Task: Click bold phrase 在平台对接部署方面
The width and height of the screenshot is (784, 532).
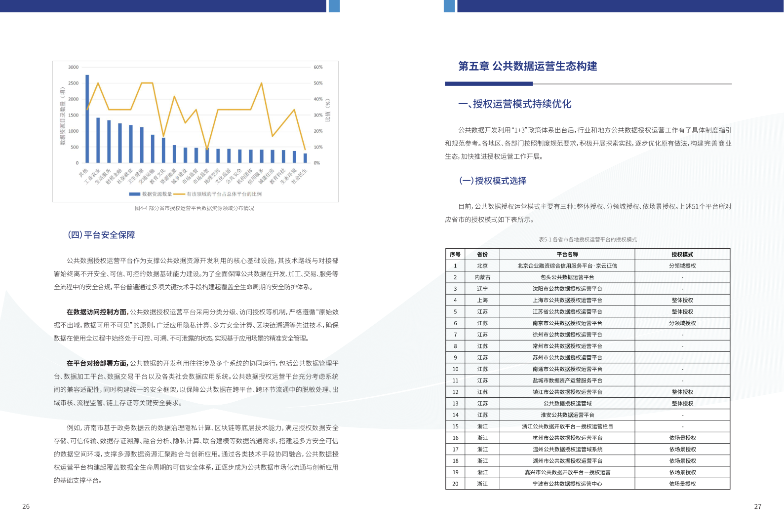Action: [96, 363]
